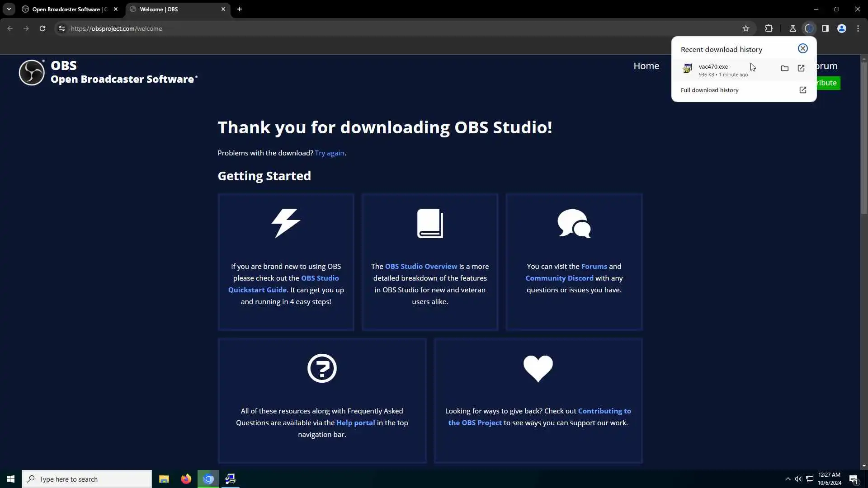Show hidden system tray icons

click(x=788, y=479)
